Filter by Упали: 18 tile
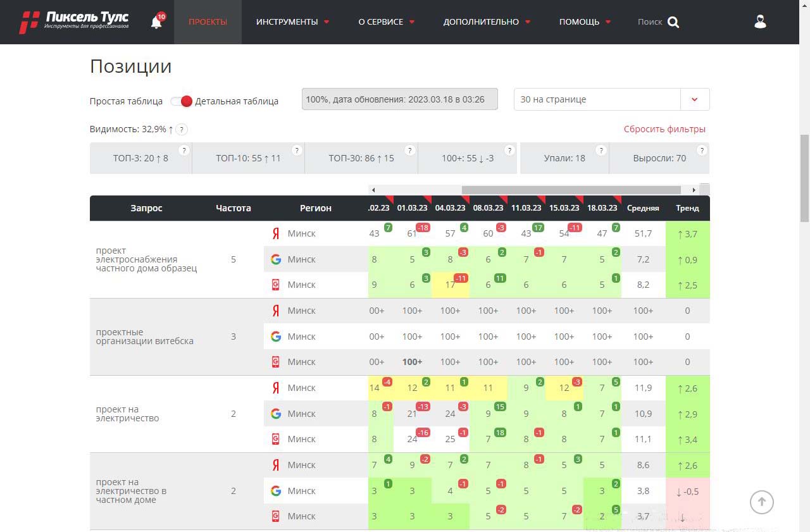The height and width of the screenshot is (532, 810). tap(564, 158)
